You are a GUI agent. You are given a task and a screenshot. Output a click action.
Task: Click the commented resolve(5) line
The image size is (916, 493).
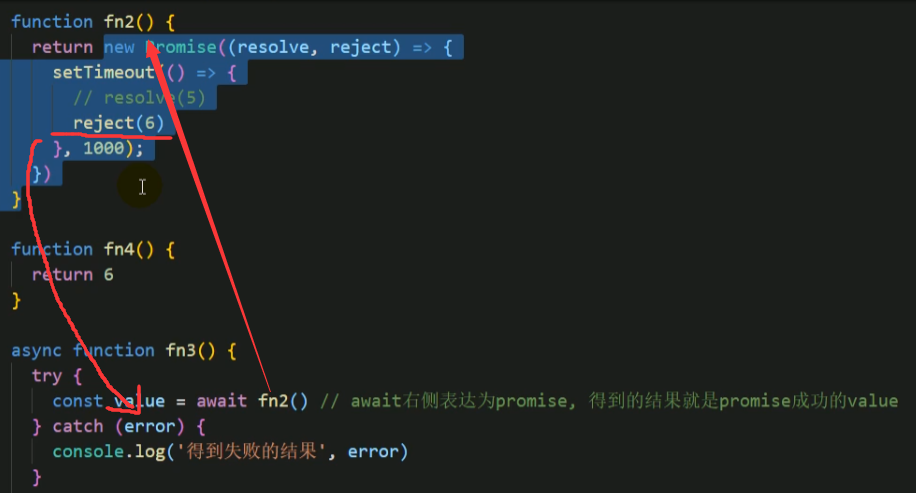tap(139, 98)
